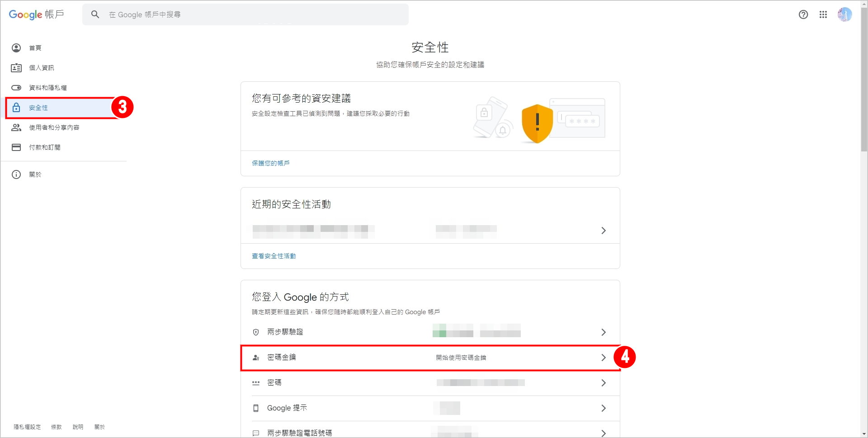The width and height of the screenshot is (868, 438).
Task: Click the 安全性 padlock icon
Action: [x=16, y=108]
